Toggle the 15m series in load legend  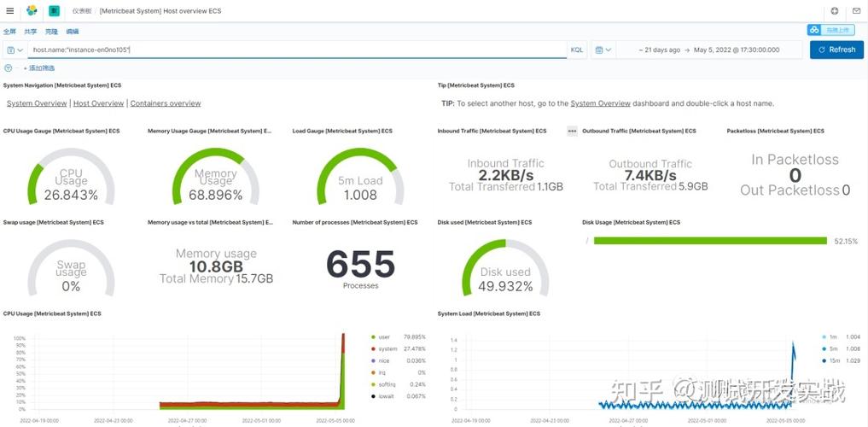coord(831,361)
